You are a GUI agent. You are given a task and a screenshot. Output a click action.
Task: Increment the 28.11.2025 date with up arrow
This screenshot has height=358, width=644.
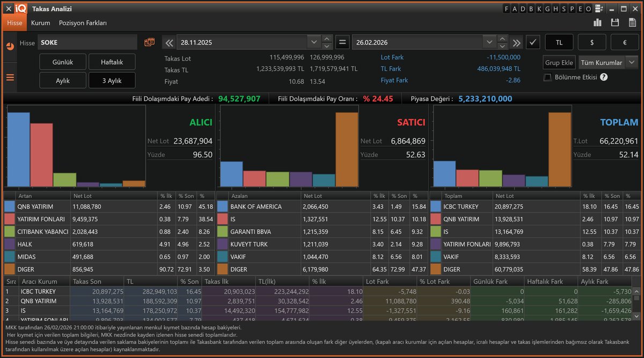point(327,39)
